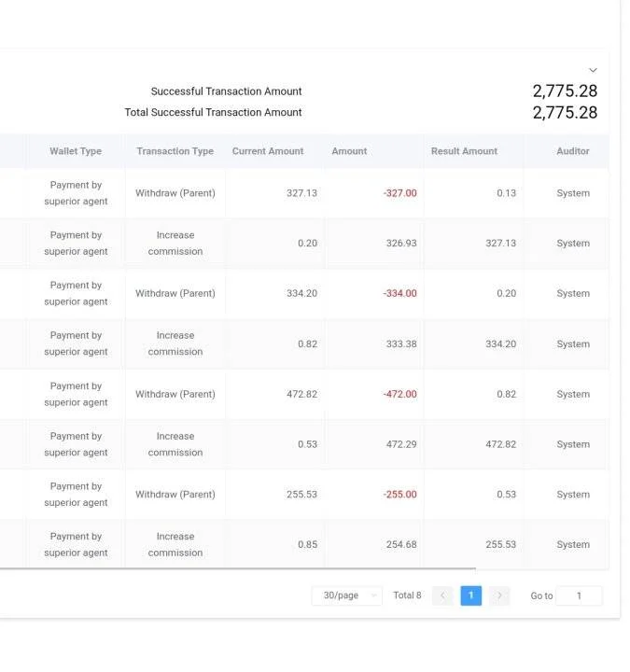Click the Auditor column header
630x672 pixels.
tap(573, 151)
